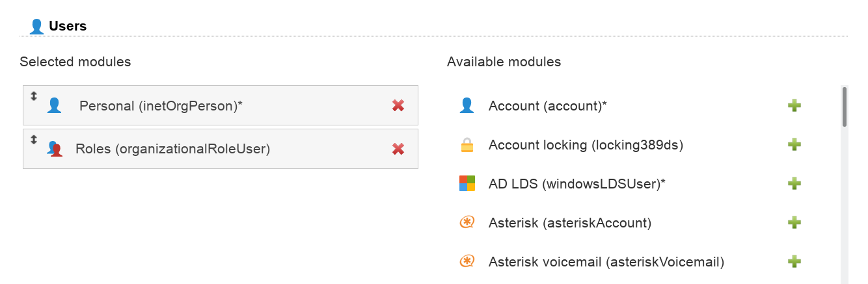Click the Asterisk voicemail orange icon
The image size is (868, 284).
[467, 261]
